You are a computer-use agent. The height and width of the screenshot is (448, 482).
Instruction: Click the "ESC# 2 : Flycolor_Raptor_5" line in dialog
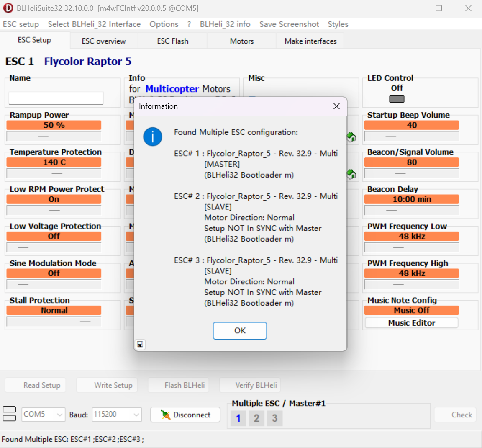[256, 196]
